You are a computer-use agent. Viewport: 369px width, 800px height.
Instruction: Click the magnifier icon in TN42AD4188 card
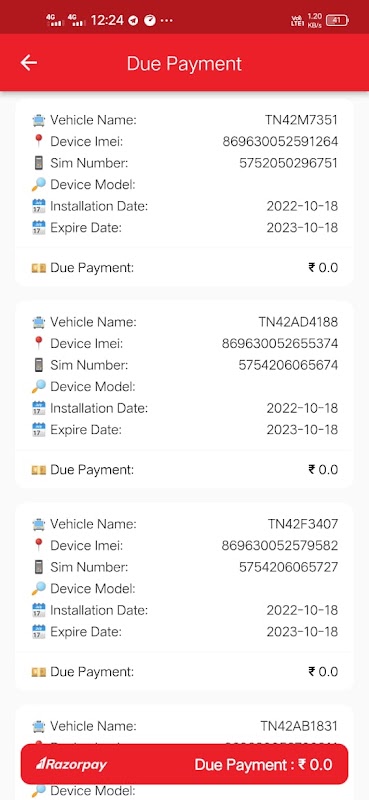[x=38, y=386]
